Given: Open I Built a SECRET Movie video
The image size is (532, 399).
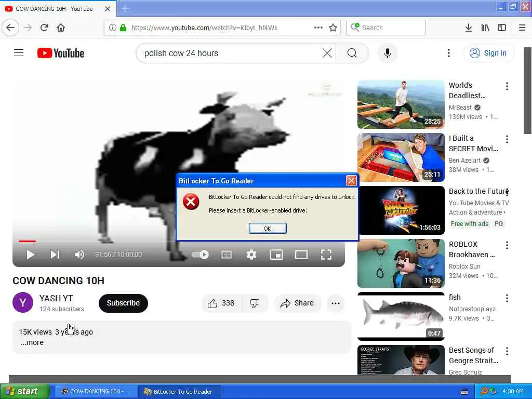Looking at the screenshot, I should 401,157.
